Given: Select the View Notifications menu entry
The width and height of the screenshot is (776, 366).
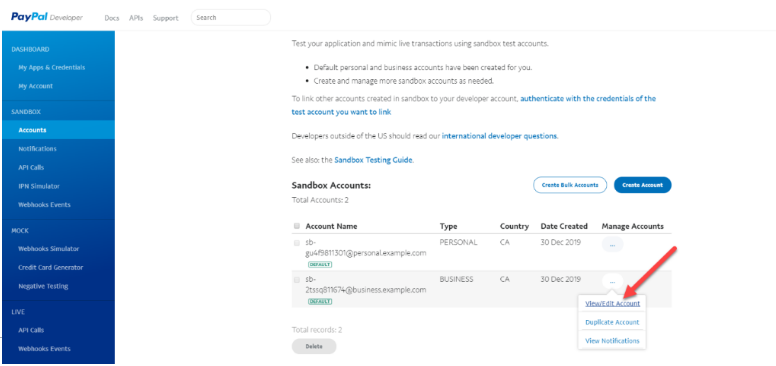Looking at the screenshot, I should pos(612,341).
